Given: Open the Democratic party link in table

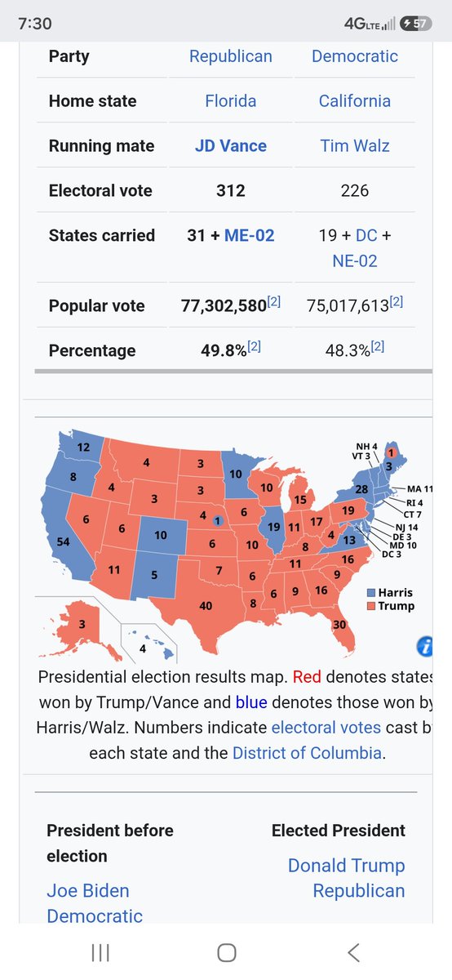Looking at the screenshot, I should [355, 56].
